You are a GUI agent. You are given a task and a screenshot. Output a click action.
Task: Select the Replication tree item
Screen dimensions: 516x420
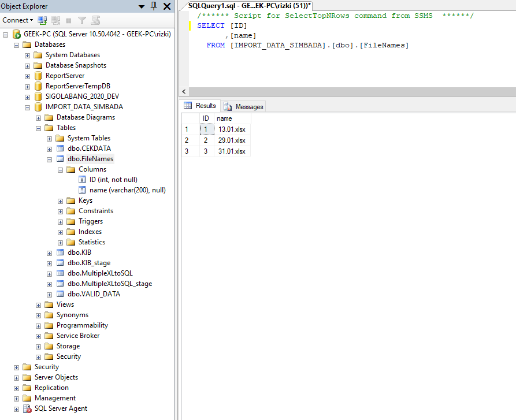pyautogui.click(x=51, y=388)
